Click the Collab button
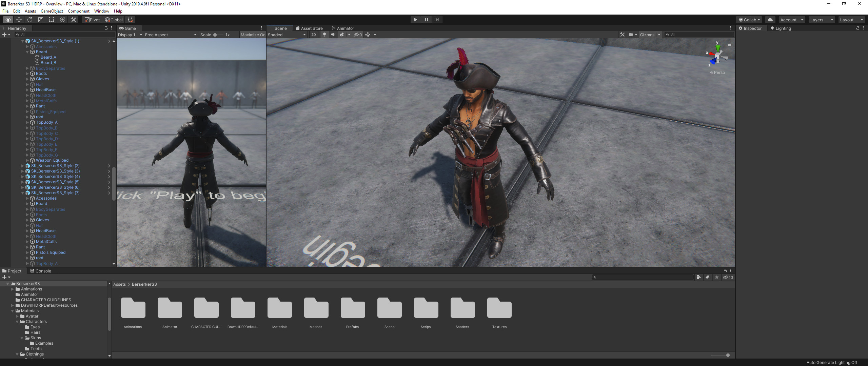This screenshot has height=366, width=868. click(x=749, y=20)
